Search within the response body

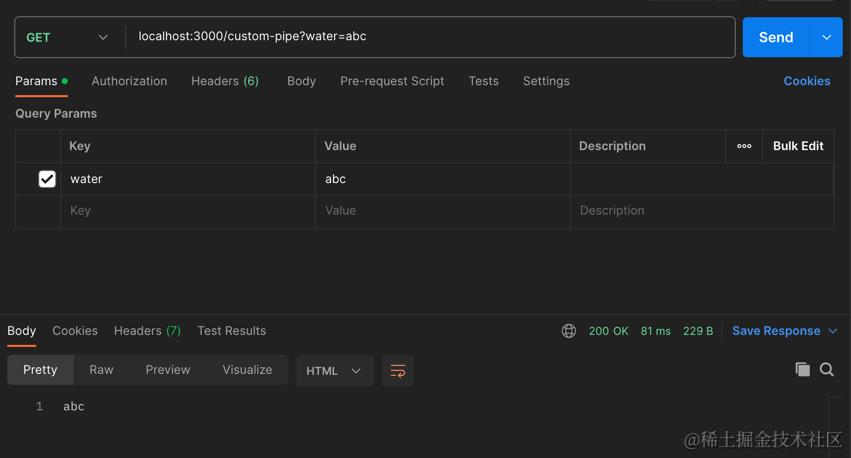[827, 370]
